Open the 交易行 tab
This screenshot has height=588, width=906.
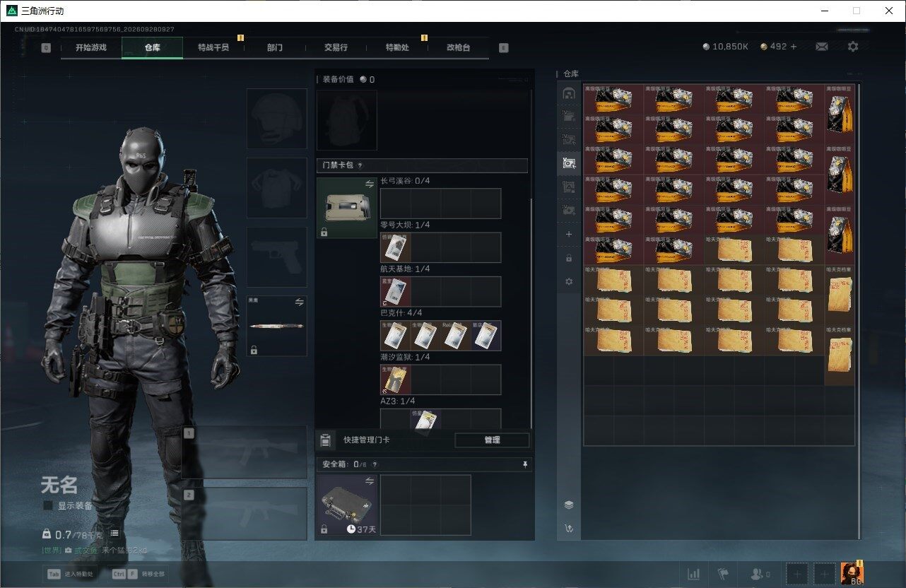tap(336, 47)
